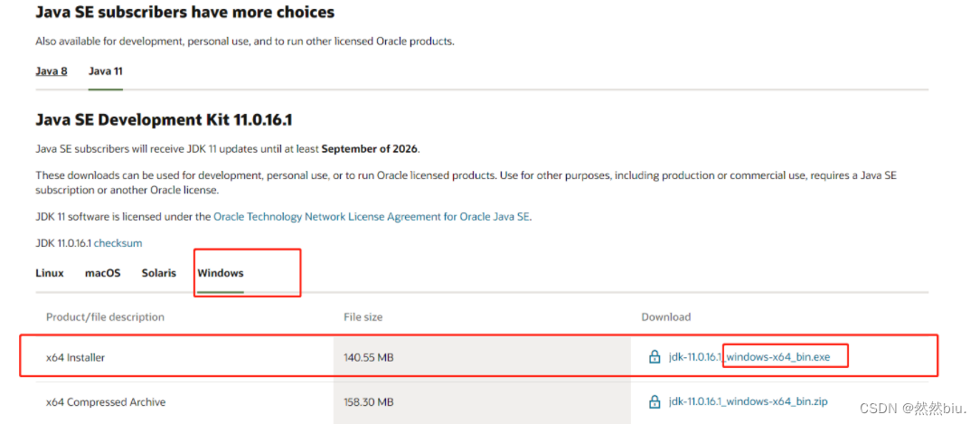Click lock icon beside the .zip download
980x424 pixels.
655,402
